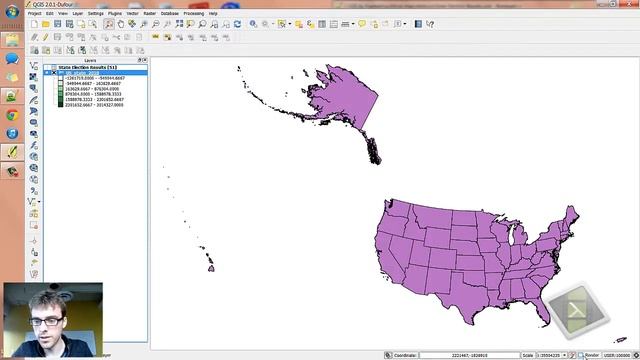Click the New Project toolbar icon
Viewport: 640px width, 360px height.
pyautogui.click(x=34, y=24)
